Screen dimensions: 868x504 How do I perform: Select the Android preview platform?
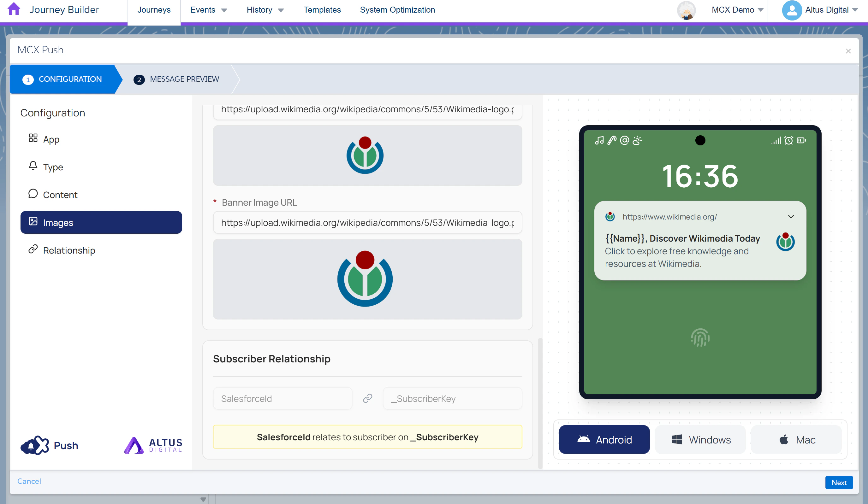point(604,440)
